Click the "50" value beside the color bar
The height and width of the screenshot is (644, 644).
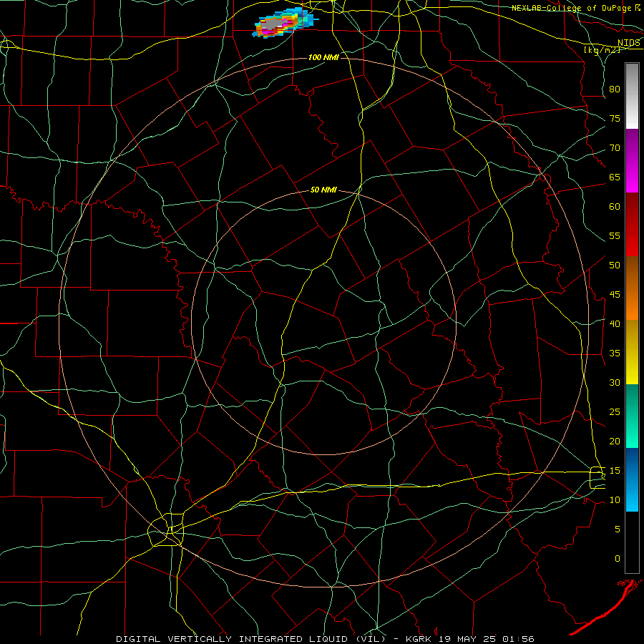[x=615, y=265]
